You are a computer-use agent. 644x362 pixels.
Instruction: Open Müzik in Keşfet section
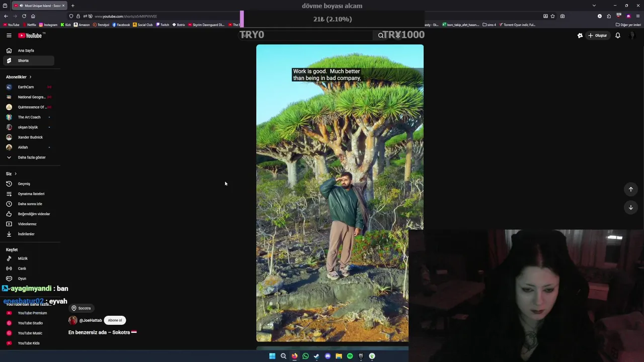coord(28,258)
